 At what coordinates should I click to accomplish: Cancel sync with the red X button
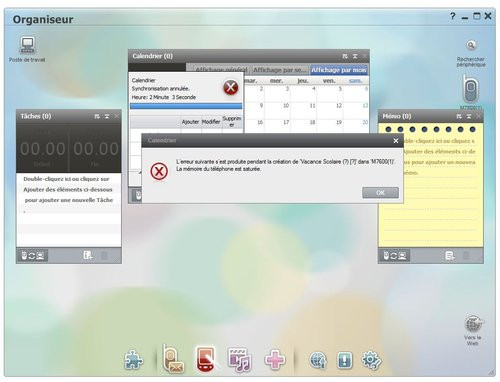[x=230, y=88]
